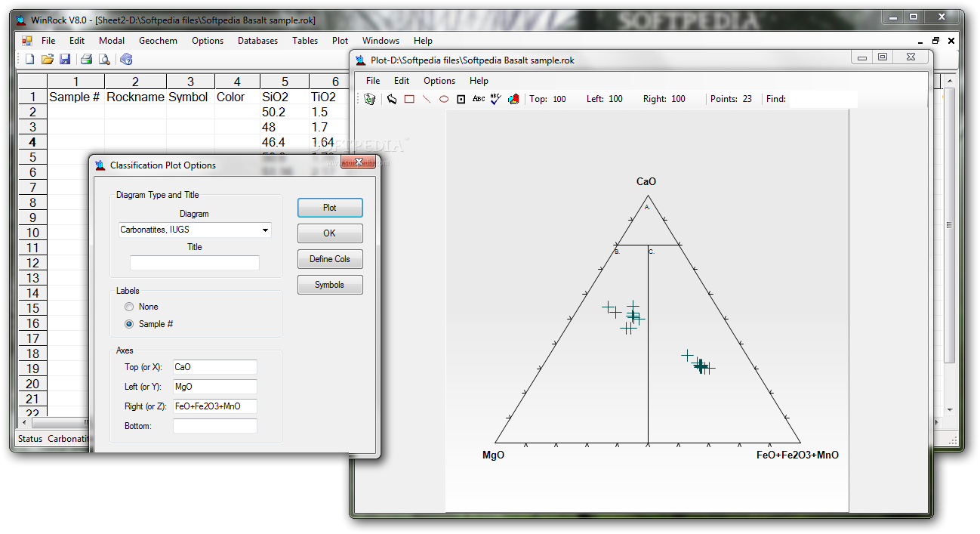
Task: Click the Help book icon in WinRock toolbar
Action: (126, 59)
